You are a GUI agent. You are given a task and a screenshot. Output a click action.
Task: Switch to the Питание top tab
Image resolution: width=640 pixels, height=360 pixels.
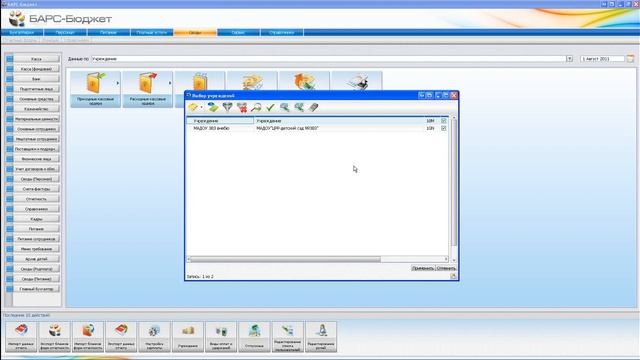pyautogui.click(x=108, y=32)
